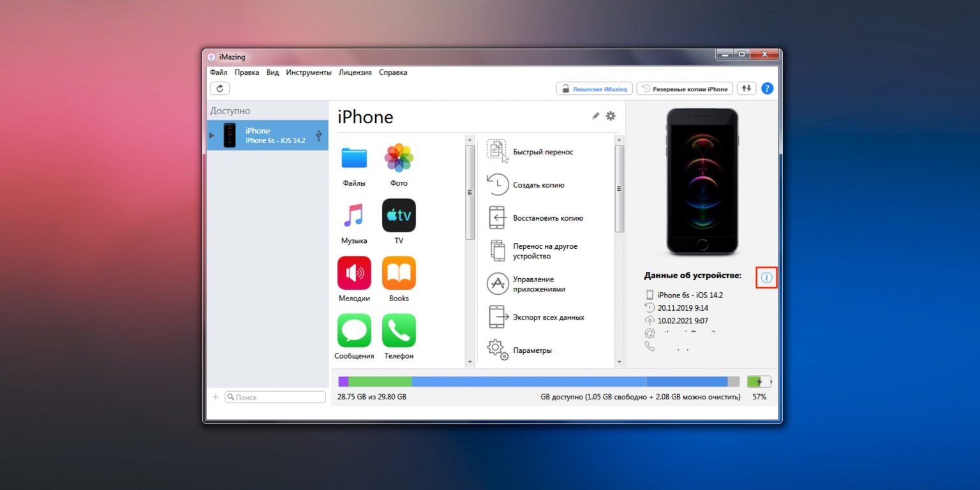Click the apps list scroll-down arrow
This screenshot has height=490, width=980.
click(470, 362)
